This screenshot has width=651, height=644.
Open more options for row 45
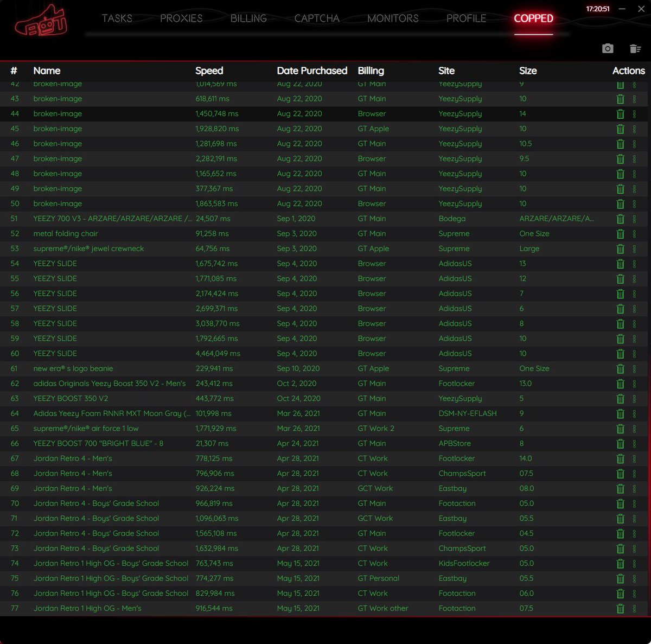click(634, 129)
